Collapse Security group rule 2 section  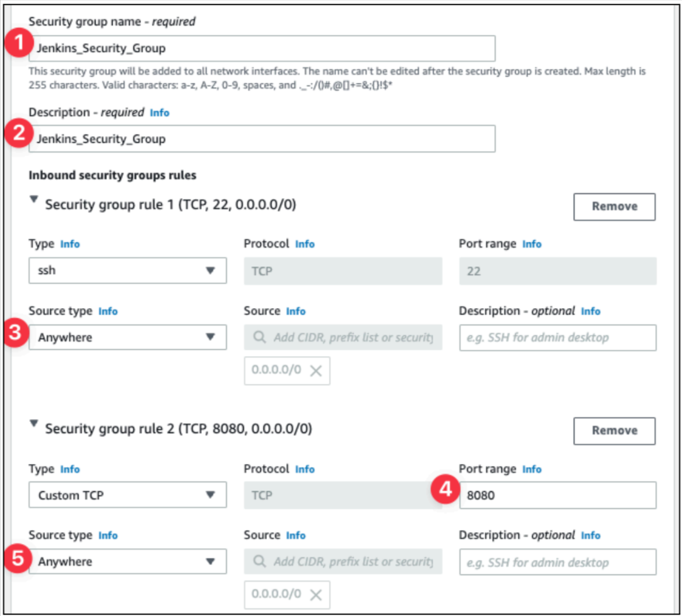[33, 423]
